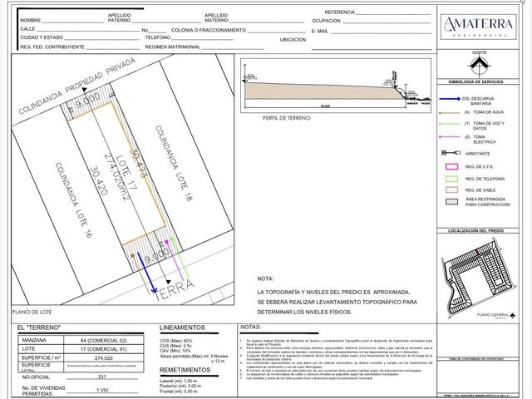This screenshot has width=532, height=399.
Task: Click the "COLINDANCIA LOTE 16" label
Action: 73,200
